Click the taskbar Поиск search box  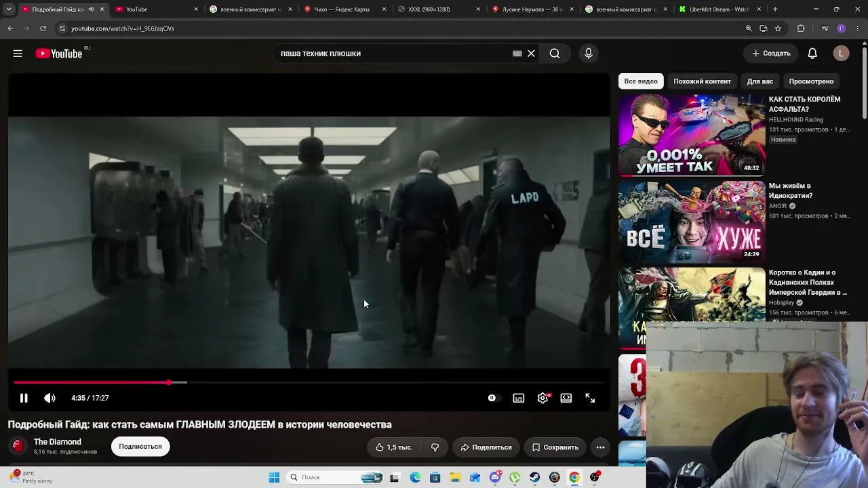[x=335, y=477]
